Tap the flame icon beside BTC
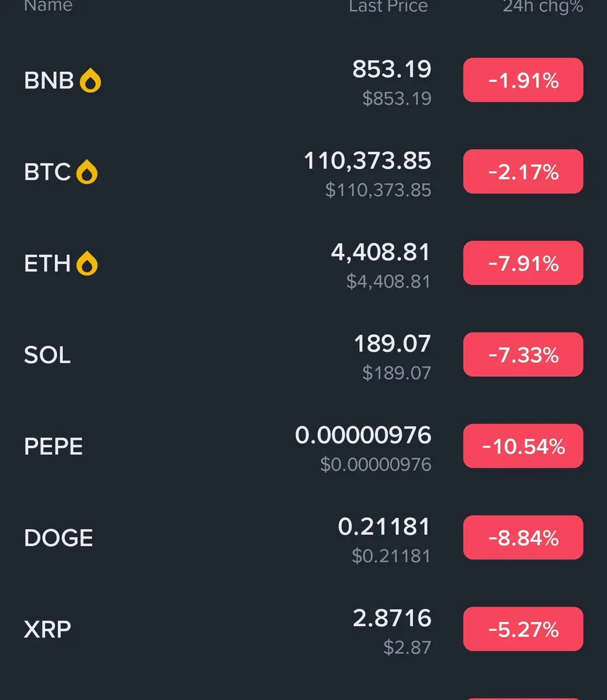Image resolution: width=607 pixels, height=700 pixels. pyautogui.click(x=87, y=172)
